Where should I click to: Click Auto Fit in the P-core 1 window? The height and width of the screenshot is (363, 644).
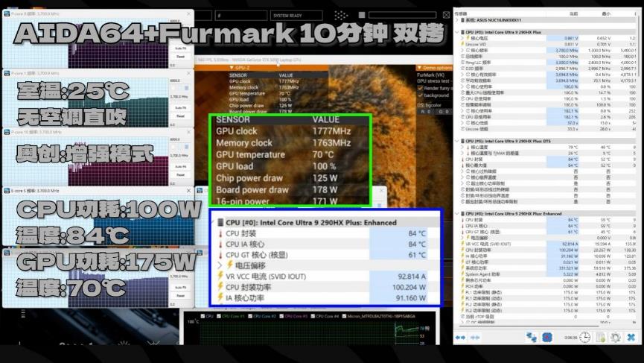point(181,108)
